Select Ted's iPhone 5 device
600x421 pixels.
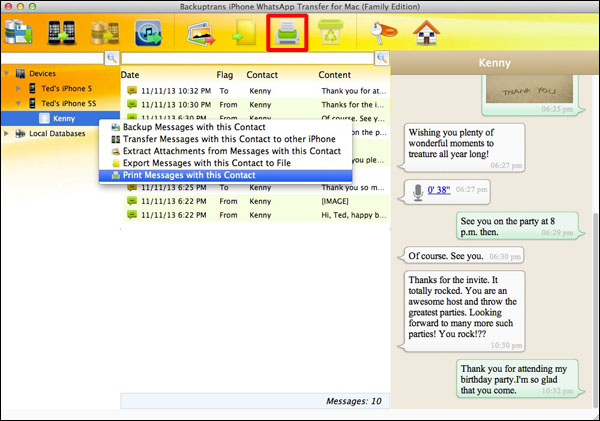click(x=67, y=88)
